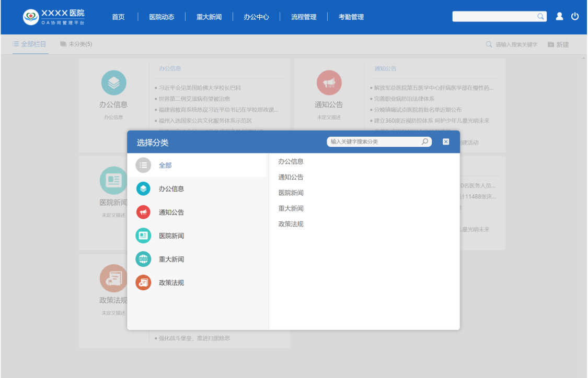Click the user profile icon in header
This screenshot has height=378, width=588.
click(x=559, y=17)
